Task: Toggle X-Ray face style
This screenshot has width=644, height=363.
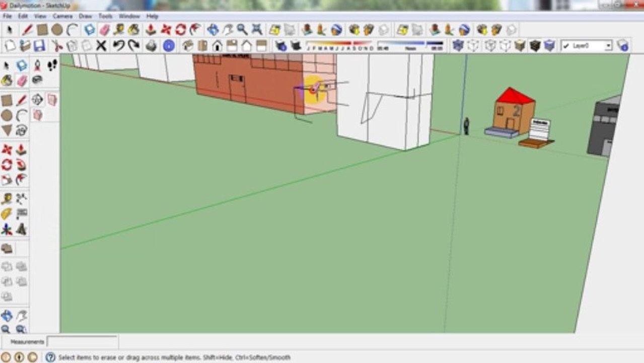Action: (x=458, y=46)
